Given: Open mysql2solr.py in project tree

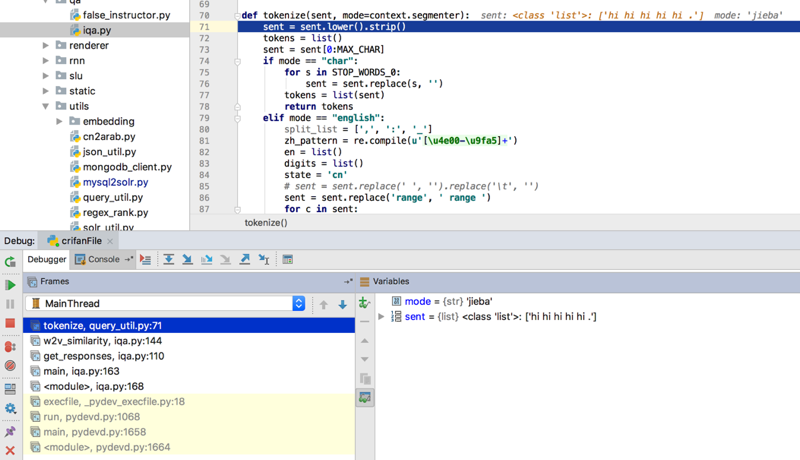Looking at the screenshot, I should (115, 182).
